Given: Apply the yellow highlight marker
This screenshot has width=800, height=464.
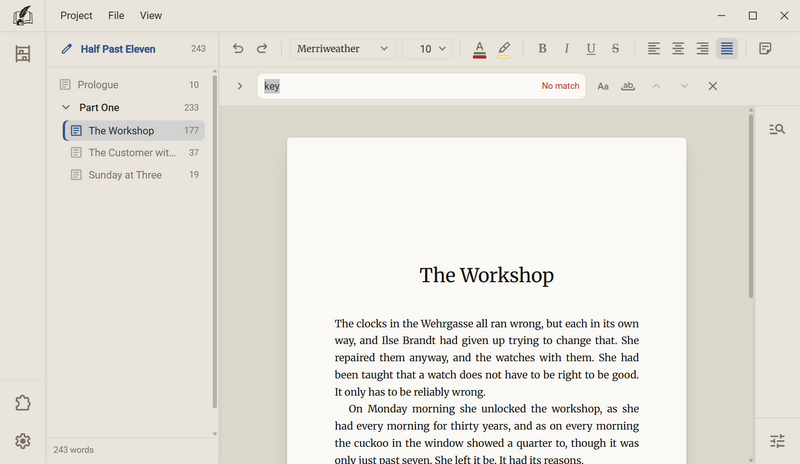Looking at the screenshot, I should (504, 49).
